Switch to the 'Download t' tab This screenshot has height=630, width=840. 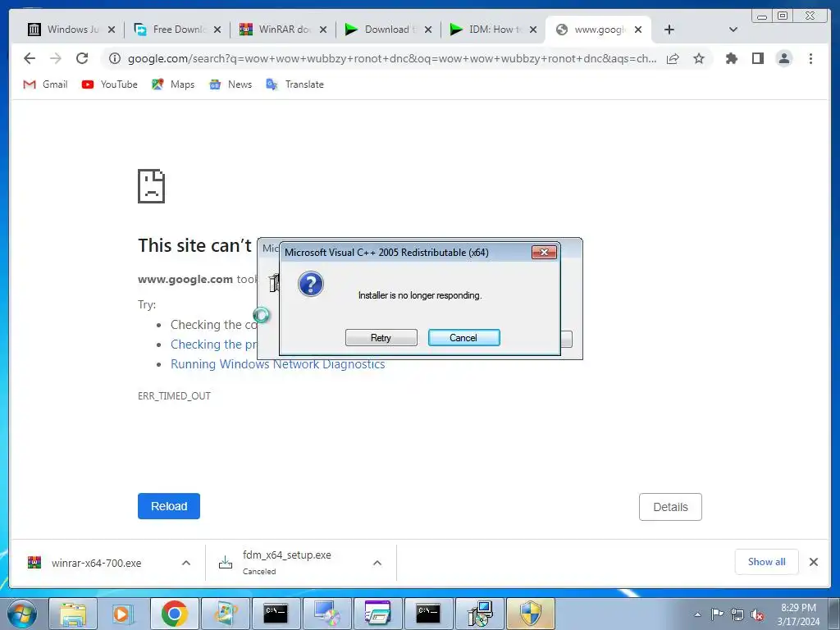click(x=381, y=30)
